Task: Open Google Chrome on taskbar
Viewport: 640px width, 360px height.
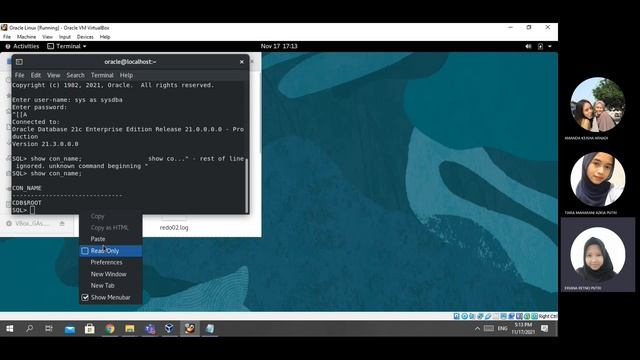Action: click(109, 329)
